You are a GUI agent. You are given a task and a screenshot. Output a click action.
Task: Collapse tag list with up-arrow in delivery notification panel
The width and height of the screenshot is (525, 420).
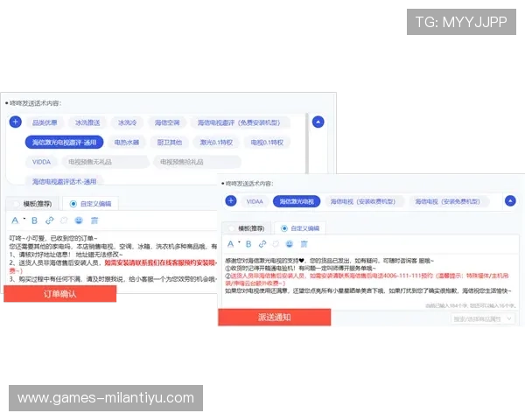coord(510,201)
